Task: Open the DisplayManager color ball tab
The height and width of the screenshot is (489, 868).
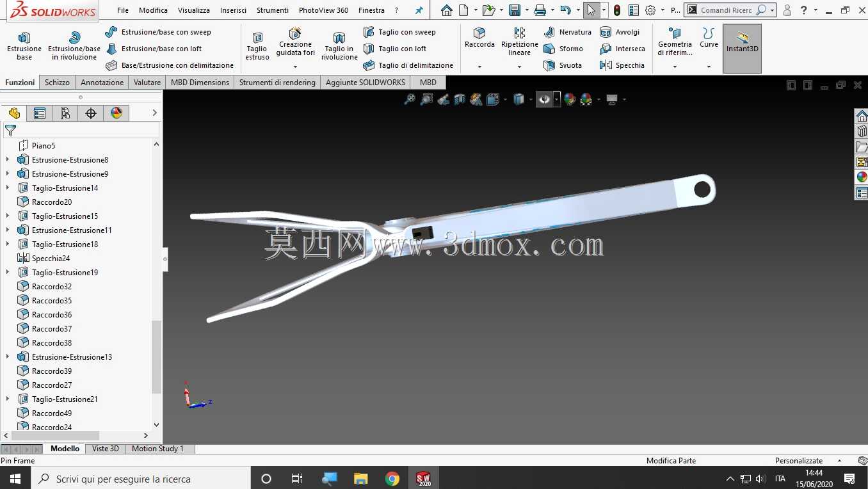Action: tap(117, 113)
